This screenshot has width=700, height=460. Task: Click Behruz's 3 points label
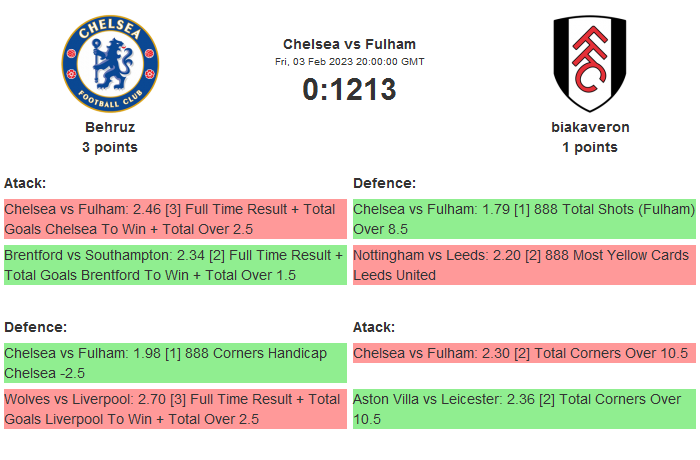(x=110, y=147)
